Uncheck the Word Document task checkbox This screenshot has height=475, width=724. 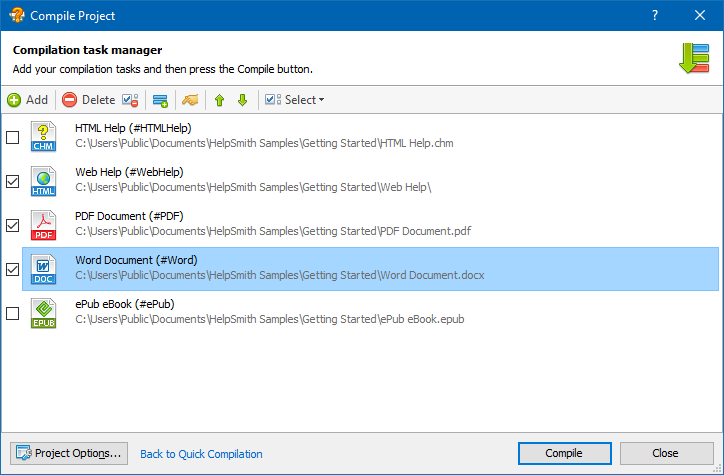pos(13,269)
